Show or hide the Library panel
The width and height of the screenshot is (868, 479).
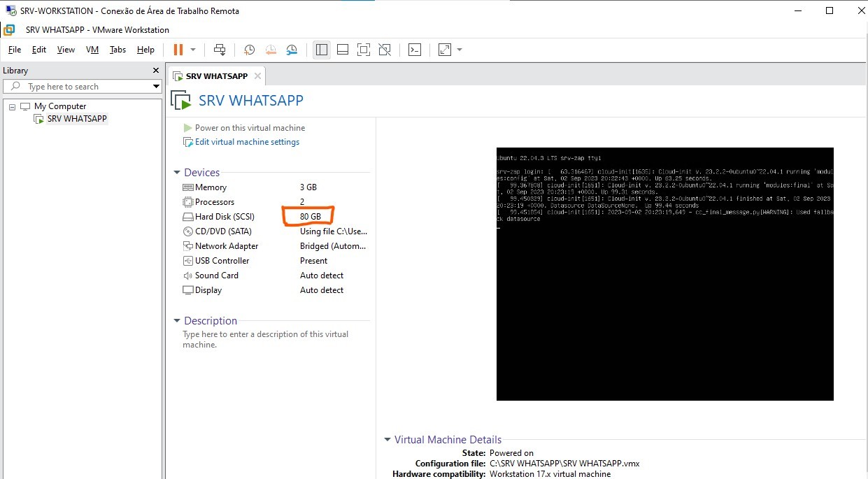[x=321, y=50]
